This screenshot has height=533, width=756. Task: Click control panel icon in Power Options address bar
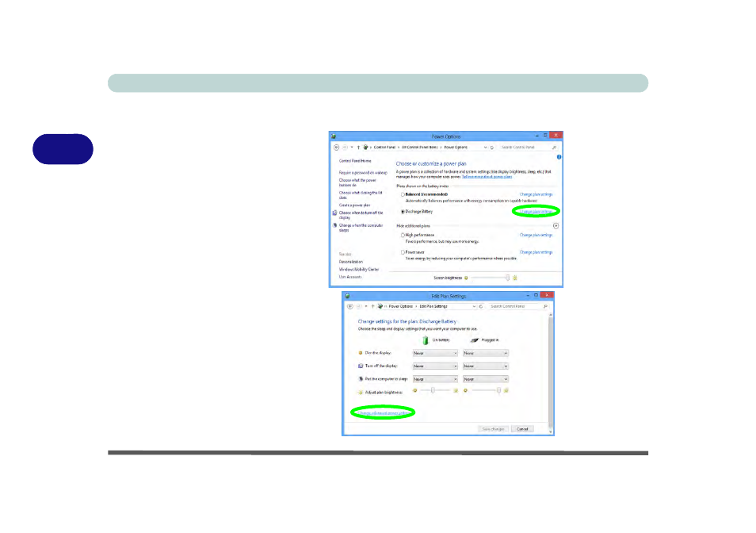tap(366, 148)
